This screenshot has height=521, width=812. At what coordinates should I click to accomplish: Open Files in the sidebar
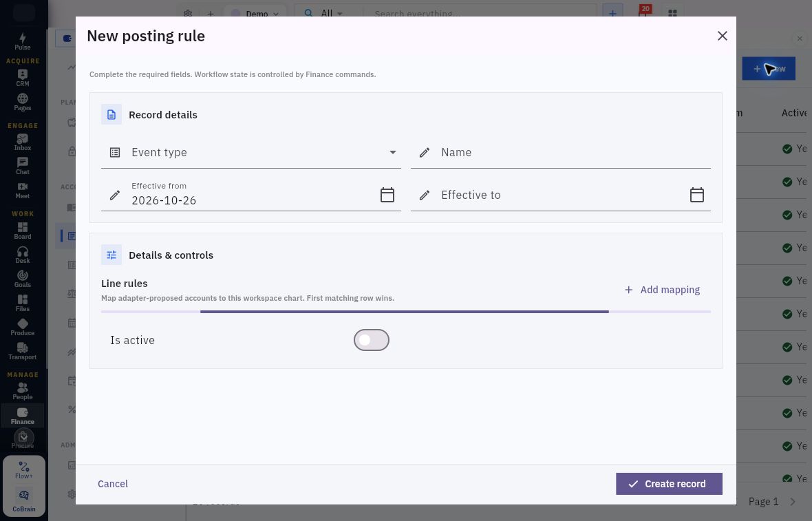click(22, 303)
